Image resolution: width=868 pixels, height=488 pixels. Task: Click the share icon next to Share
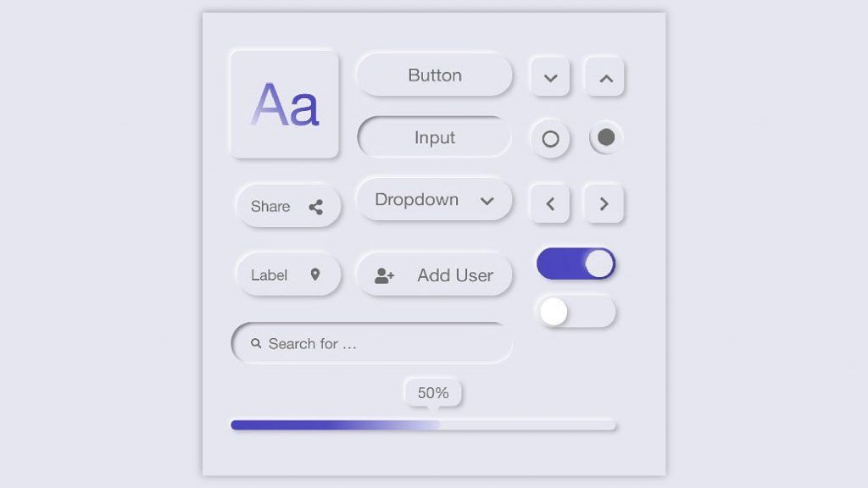coord(317,206)
